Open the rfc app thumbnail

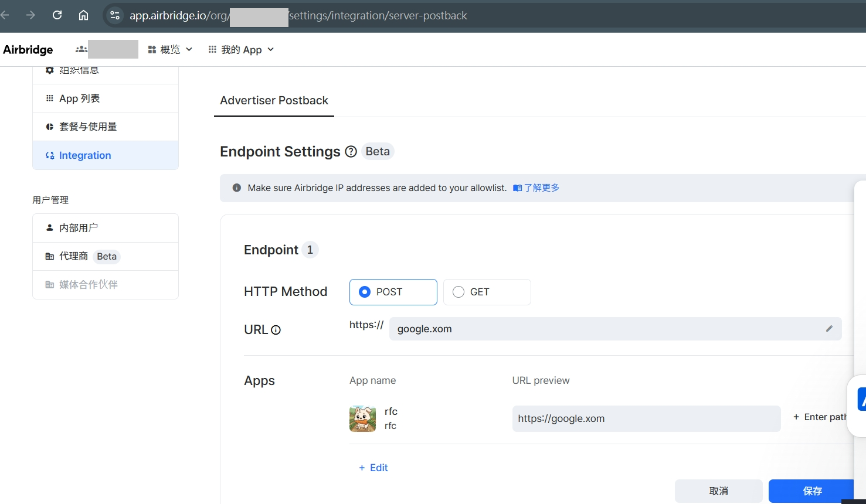[362, 418]
